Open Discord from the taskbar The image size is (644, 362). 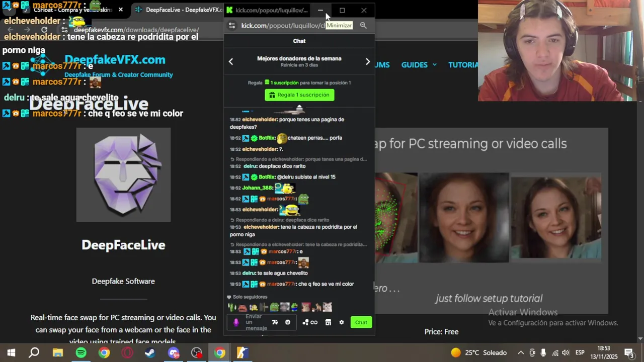tap(174, 353)
